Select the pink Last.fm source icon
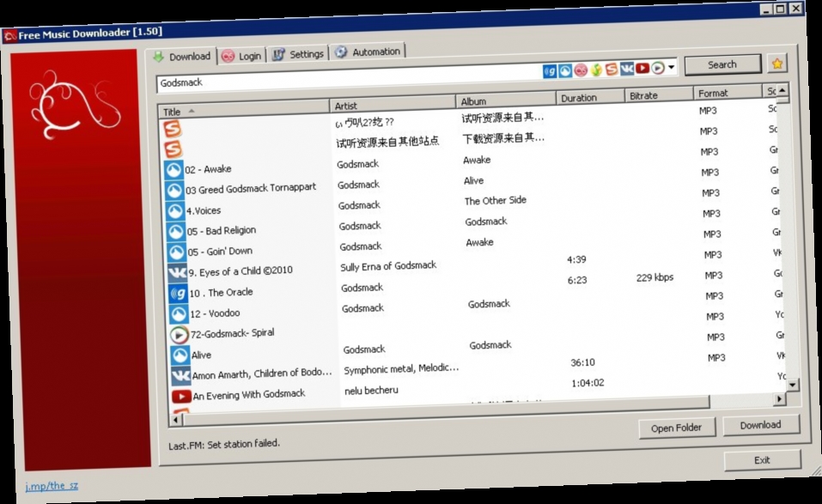 (x=581, y=70)
